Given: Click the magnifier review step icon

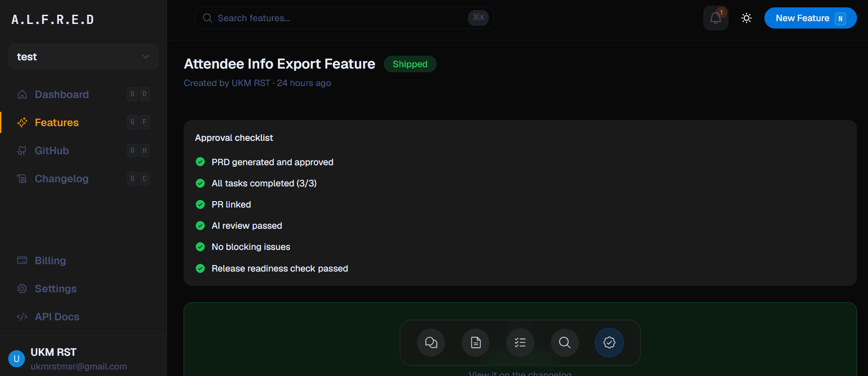Looking at the screenshot, I should (x=565, y=342).
